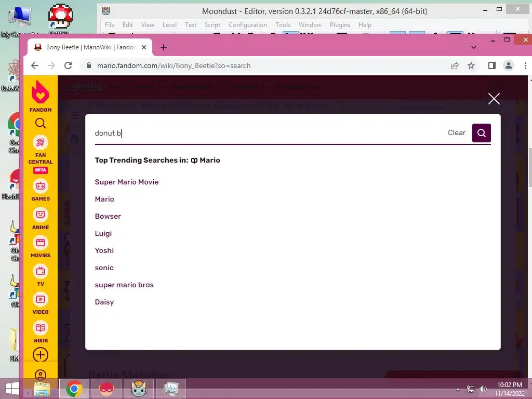Open Script menu in Moondust Editor
Screen dimensions: 532x399
click(212, 25)
